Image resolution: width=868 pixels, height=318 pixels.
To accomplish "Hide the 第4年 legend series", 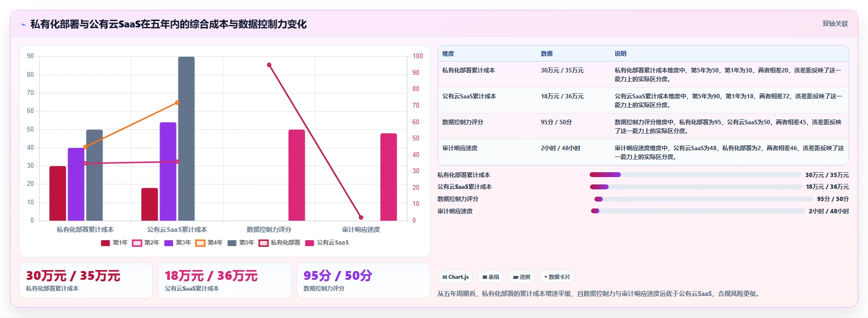I will [209, 243].
